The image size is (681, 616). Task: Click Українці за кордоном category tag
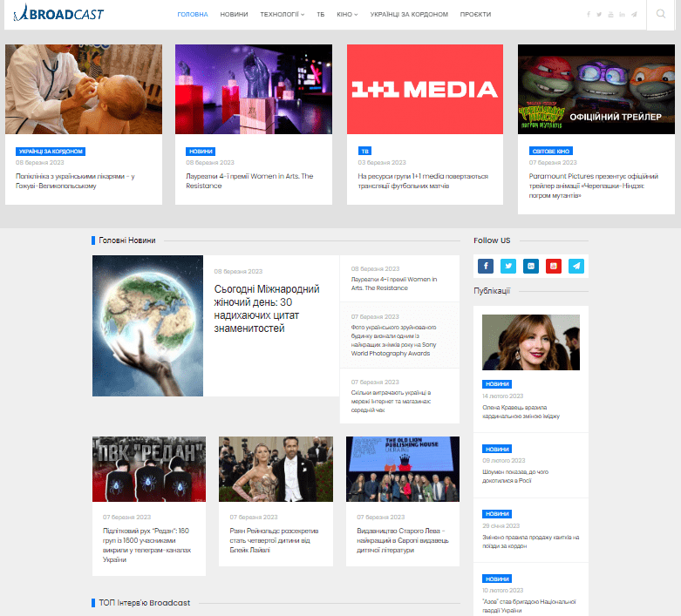[x=51, y=151]
